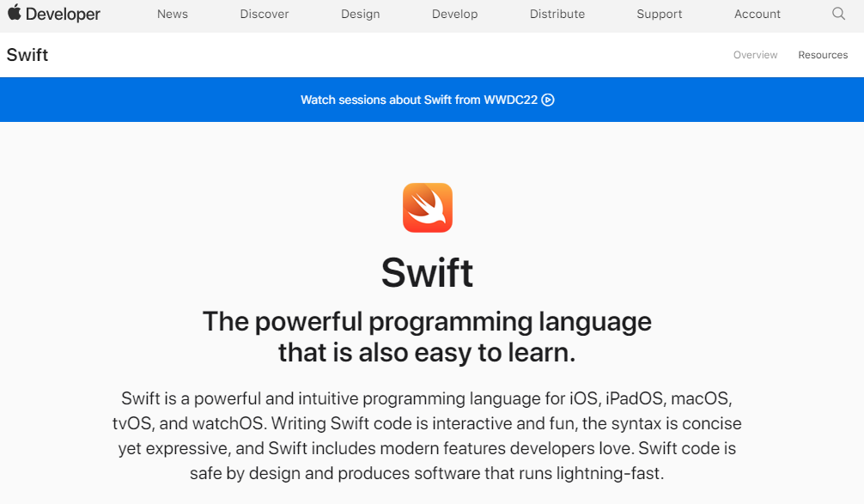Click the 'powerful programming language' headline
The width and height of the screenshot is (864, 504).
tap(427, 337)
